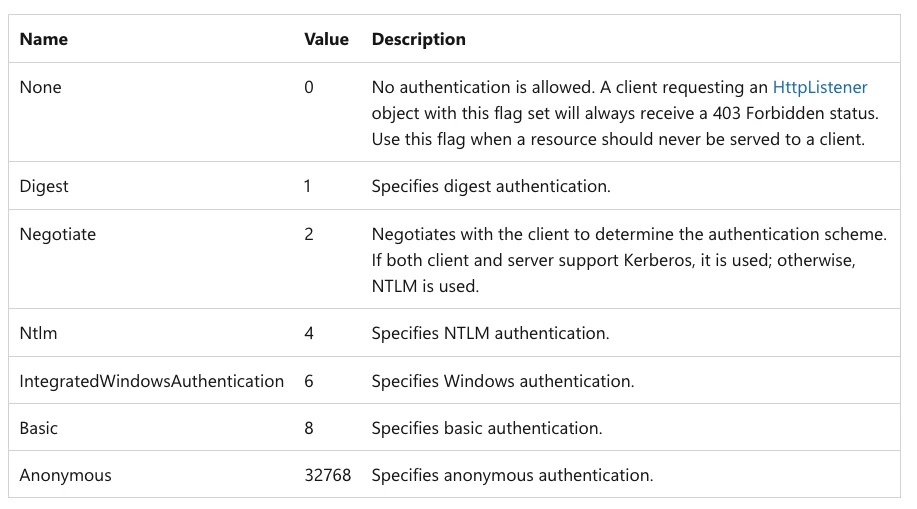Click the Value column header
This screenshot has width=917, height=509.
point(326,40)
